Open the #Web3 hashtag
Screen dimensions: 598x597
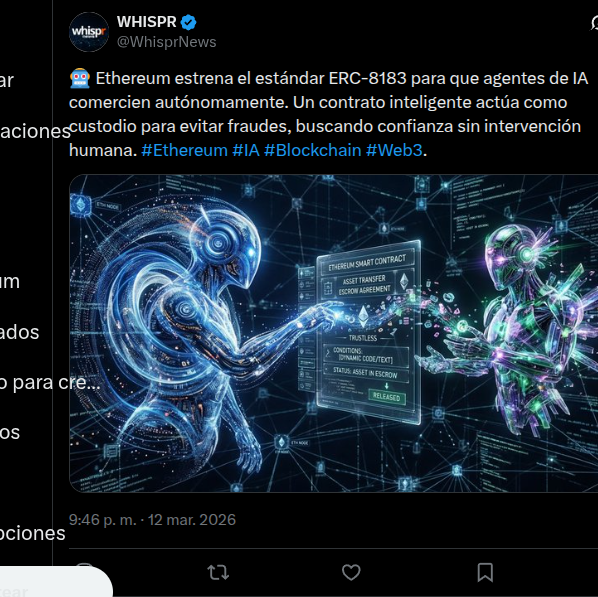(x=394, y=150)
